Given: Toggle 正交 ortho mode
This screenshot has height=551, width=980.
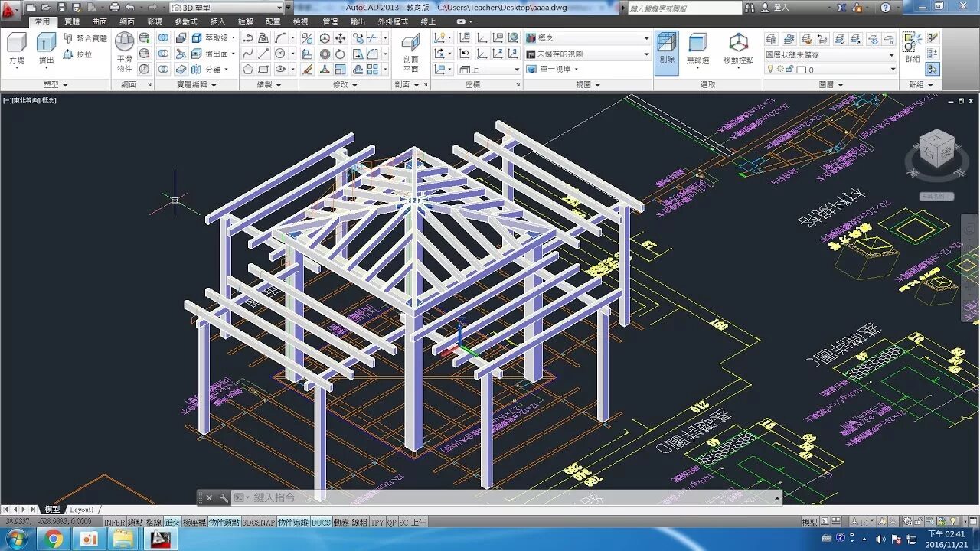Looking at the screenshot, I should [172, 523].
